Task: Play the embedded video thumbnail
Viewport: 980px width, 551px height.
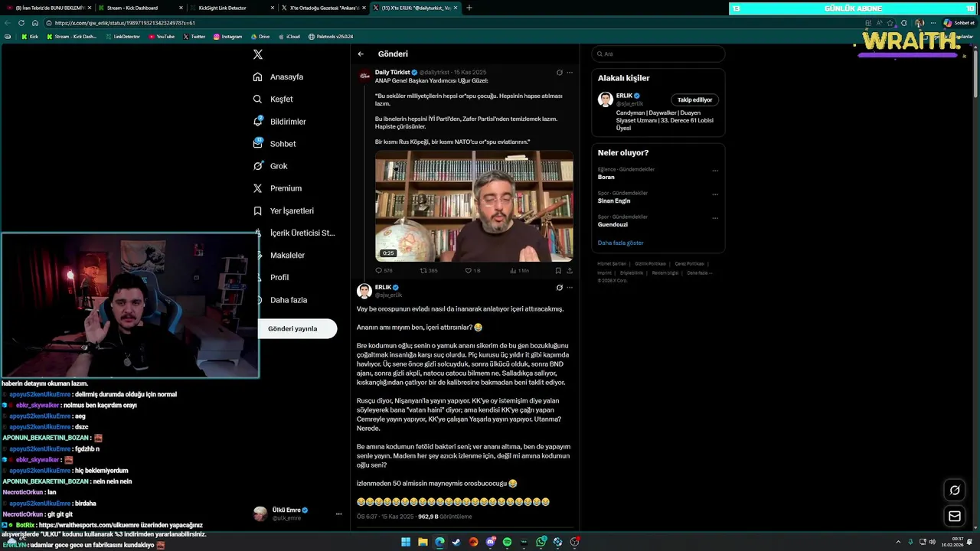Action: 474,206
